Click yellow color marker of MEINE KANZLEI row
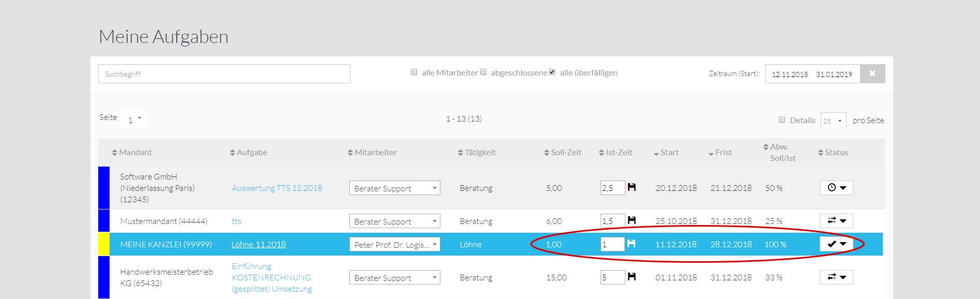The height and width of the screenshot is (299, 980). tap(104, 244)
